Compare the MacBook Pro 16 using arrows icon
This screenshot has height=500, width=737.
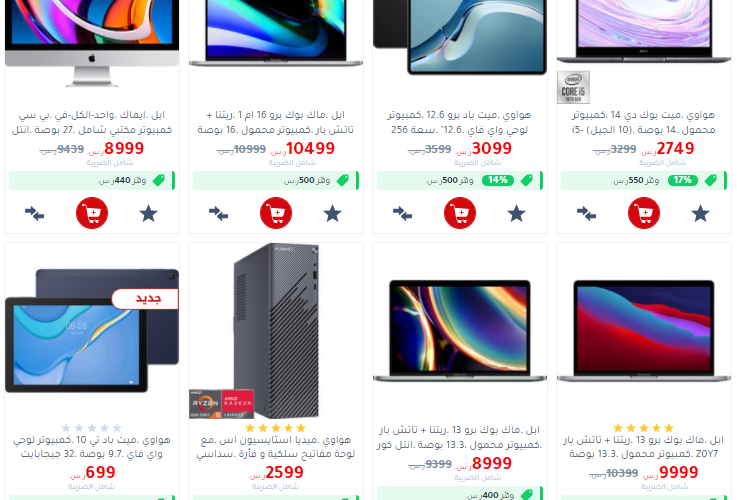tap(219, 214)
